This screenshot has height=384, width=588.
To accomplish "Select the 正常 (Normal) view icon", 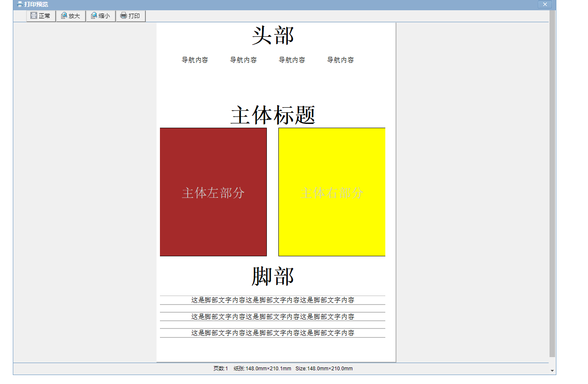I will point(33,15).
